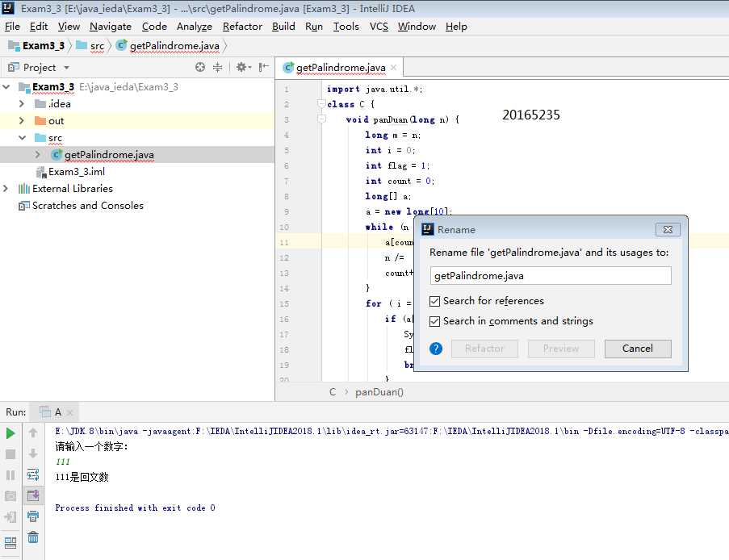Screen dimensions: 729x560
Task: Open the Window menu
Action: (x=417, y=27)
